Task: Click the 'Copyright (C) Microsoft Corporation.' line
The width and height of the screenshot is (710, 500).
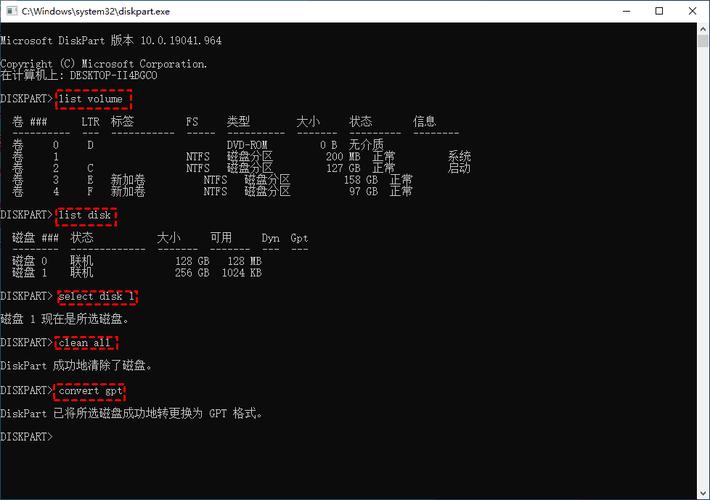Action: point(104,64)
